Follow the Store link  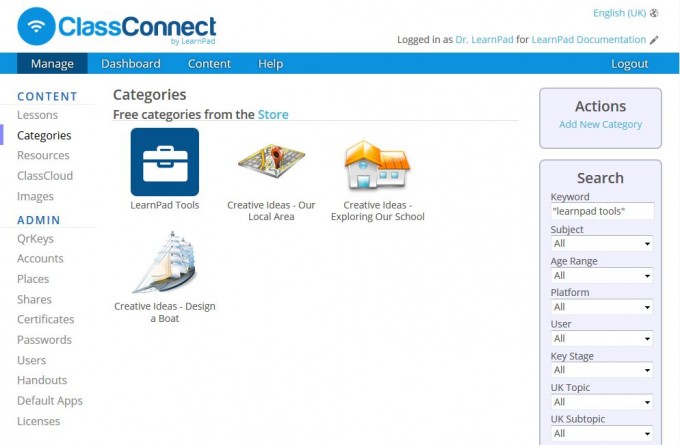coord(273,115)
